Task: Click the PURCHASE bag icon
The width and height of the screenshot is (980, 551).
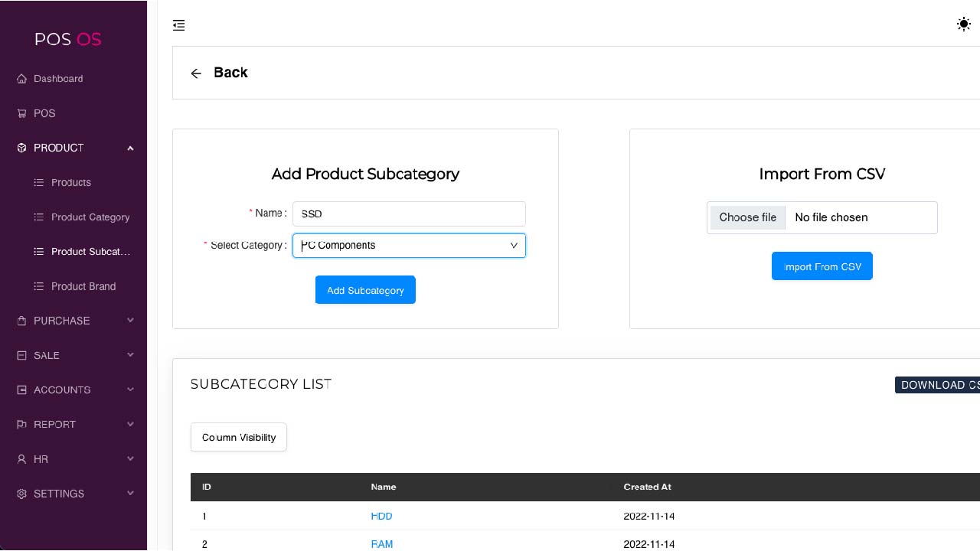Action: [x=21, y=321]
